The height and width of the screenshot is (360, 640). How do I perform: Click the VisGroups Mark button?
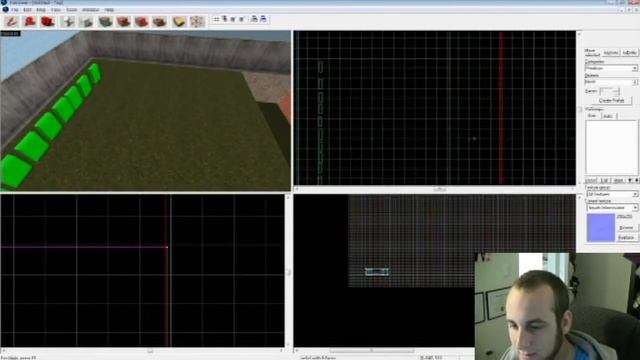pyautogui.click(x=618, y=180)
